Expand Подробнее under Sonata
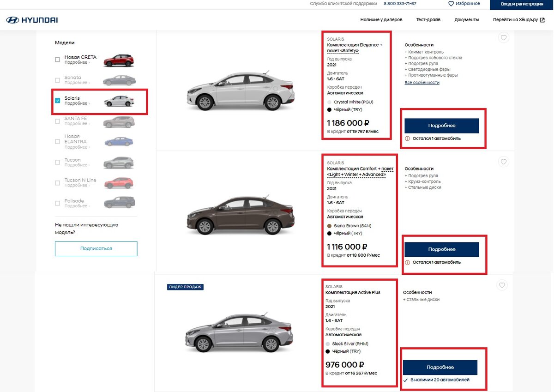This screenshot has height=392, width=554. click(x=77, y=83)
